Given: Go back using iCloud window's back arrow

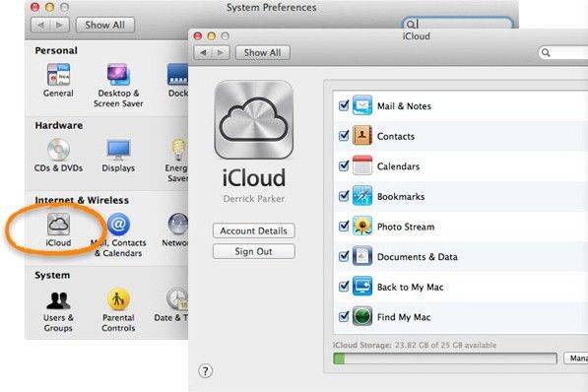Looking at the screenshot, I should click(203, 52).
